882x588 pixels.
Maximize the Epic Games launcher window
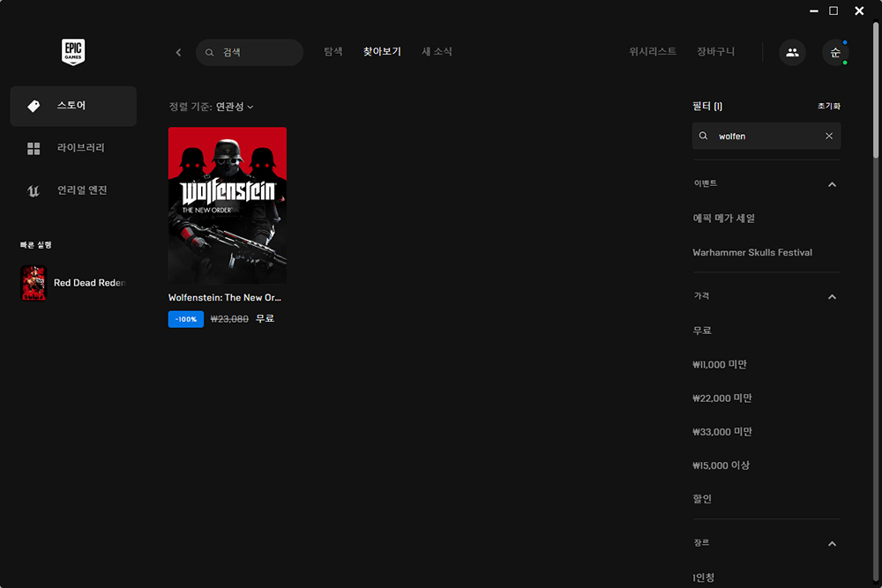pos(833,11)
